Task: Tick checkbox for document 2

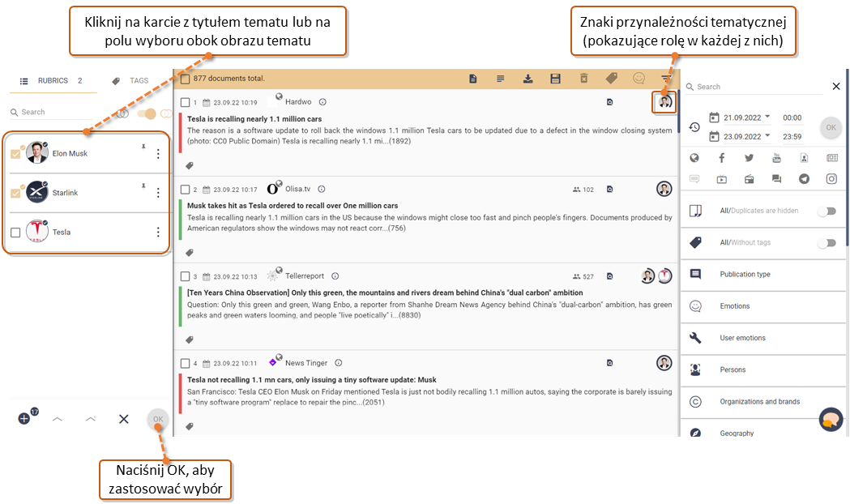Action: pyautogui.click(x=186, y=190)
